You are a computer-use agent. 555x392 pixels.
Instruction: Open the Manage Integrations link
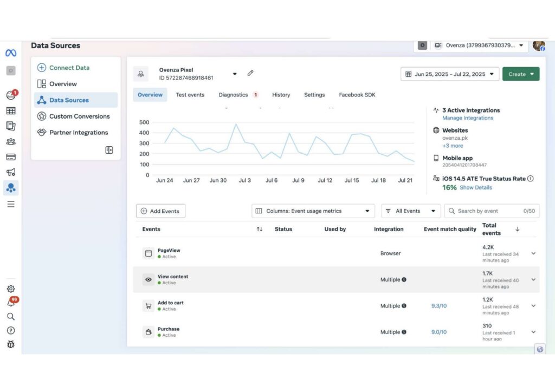(468, 118)
